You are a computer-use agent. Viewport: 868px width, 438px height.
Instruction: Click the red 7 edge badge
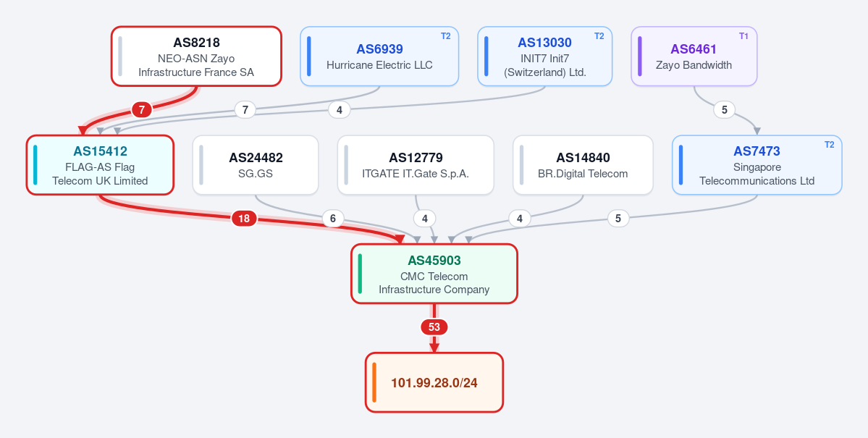pyautogui.click(x=142, y=110)
